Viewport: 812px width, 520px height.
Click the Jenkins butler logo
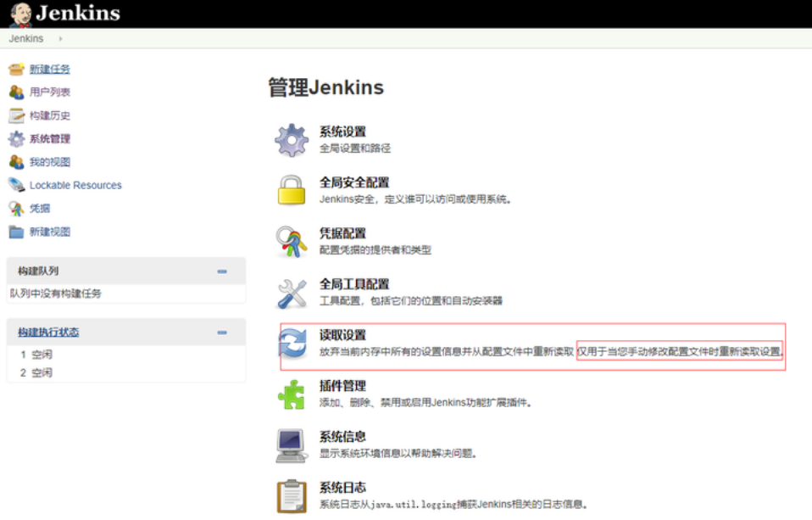(21, 12)
